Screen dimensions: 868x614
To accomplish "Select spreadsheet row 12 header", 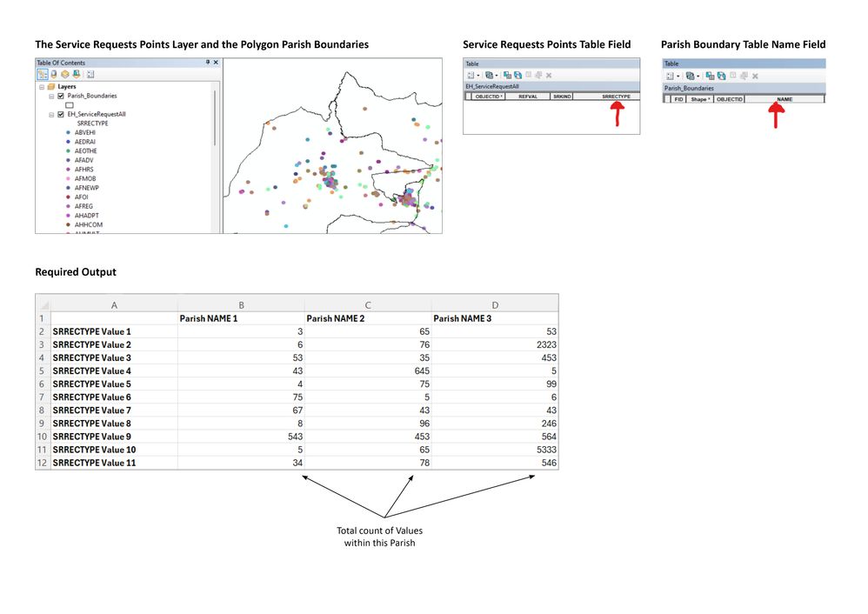I will (43, 463).
